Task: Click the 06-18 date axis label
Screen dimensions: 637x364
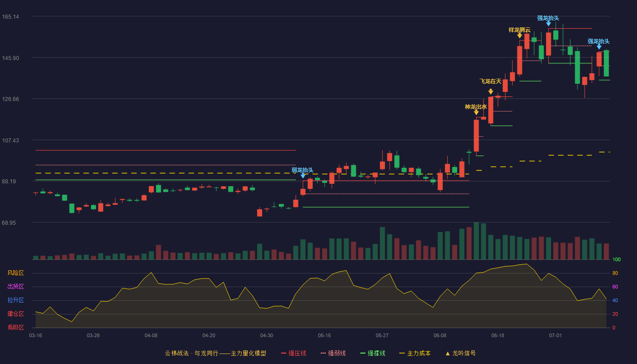Action: (x=498, y=335)
